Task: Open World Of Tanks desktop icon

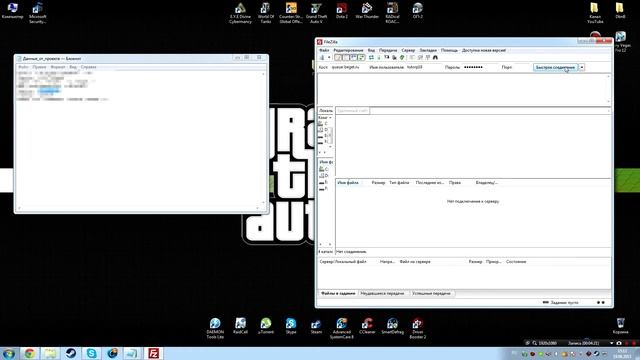Action: (x=266, y=13)
